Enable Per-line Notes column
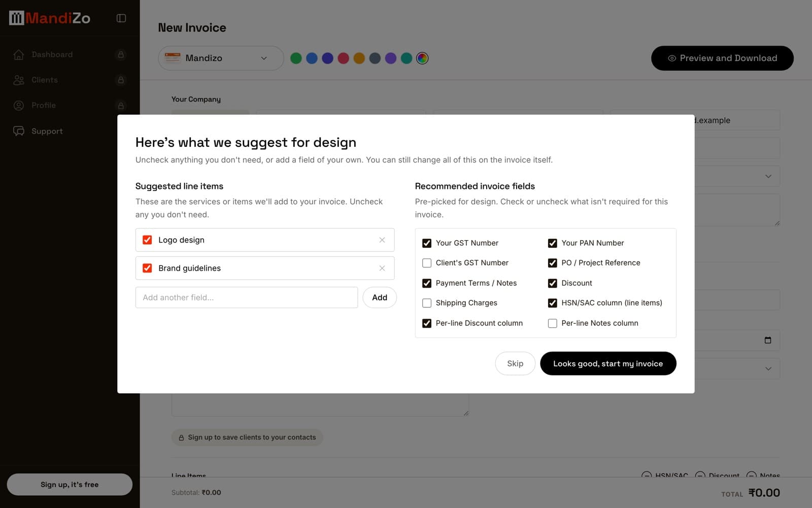The width and height of the screenshot is (812, 508). click(x=553, y=324)
